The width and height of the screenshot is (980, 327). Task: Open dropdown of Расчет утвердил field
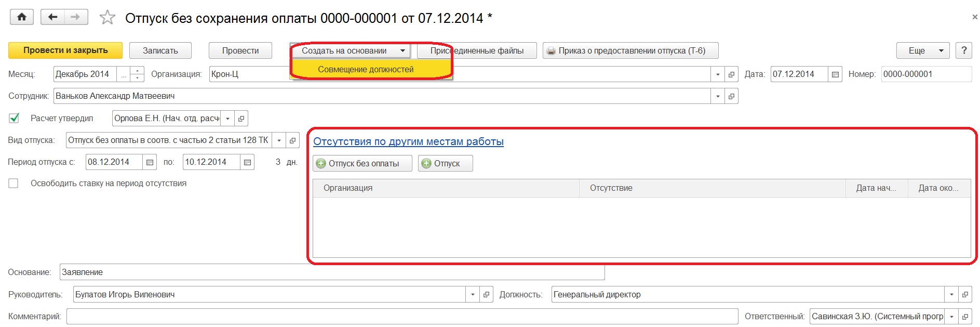[x=227, y=119]
